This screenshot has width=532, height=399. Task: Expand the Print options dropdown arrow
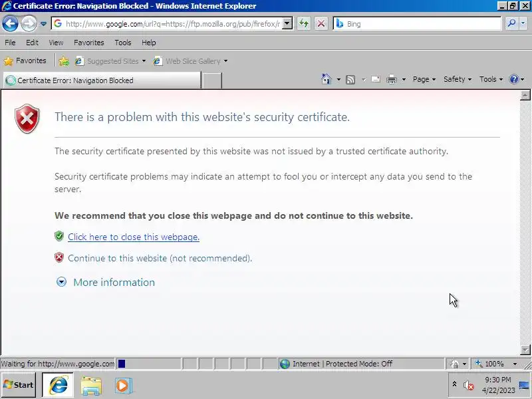click(x=404, y=79)
